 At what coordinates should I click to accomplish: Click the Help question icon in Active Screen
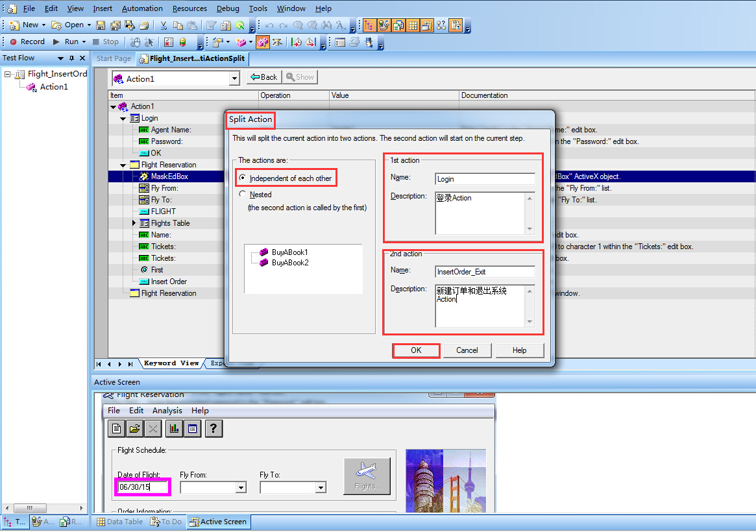point(213,428)
